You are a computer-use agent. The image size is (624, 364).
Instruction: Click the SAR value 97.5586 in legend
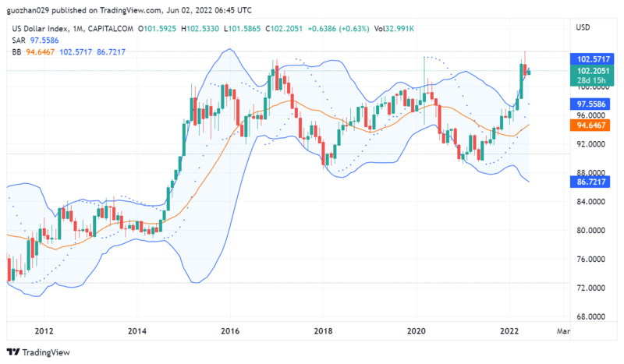[x=44, y=41]
